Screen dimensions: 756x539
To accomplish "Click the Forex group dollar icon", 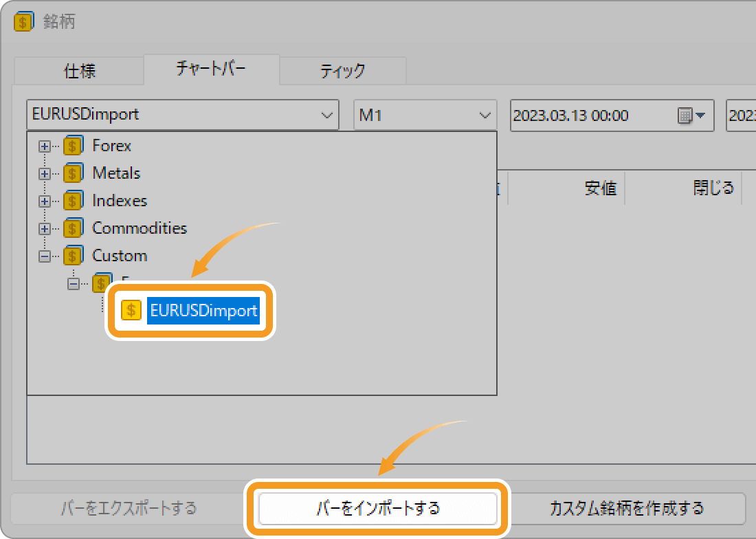I will tap(74, 146).
